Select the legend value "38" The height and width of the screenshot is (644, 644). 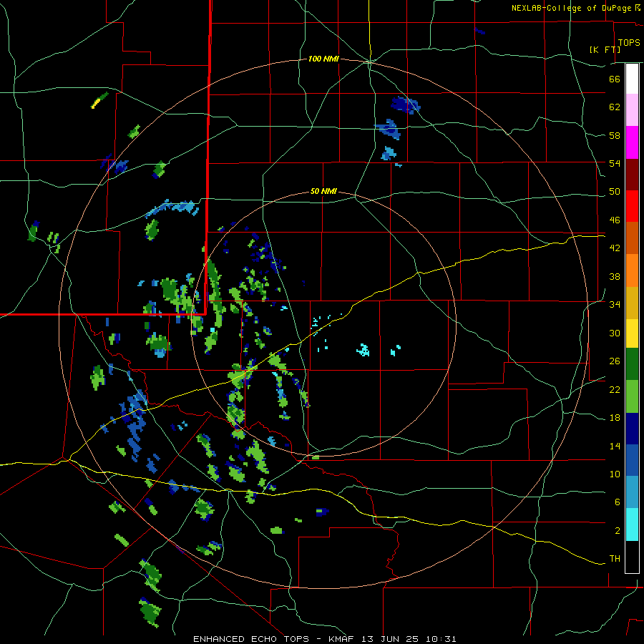615,276
